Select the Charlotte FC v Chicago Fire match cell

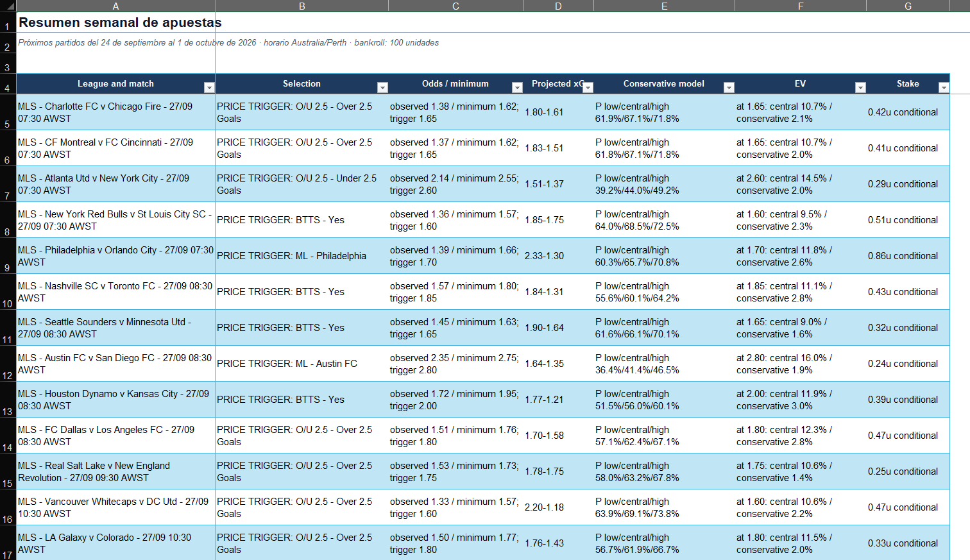point(116,112)
